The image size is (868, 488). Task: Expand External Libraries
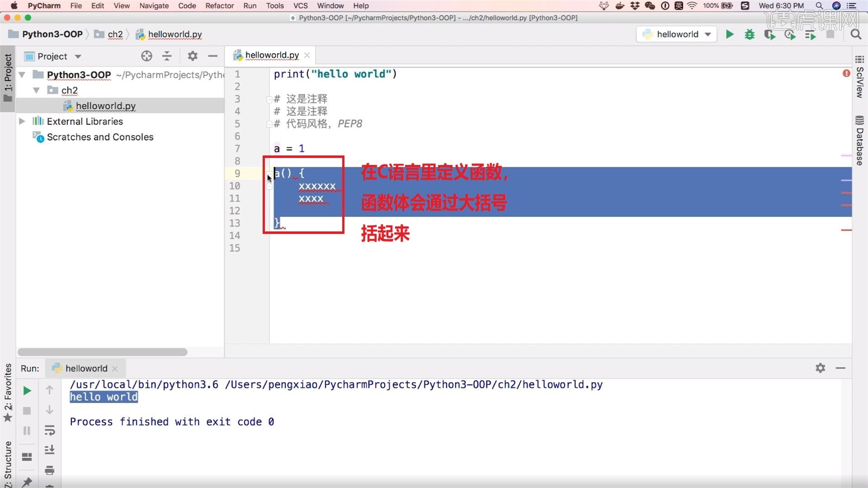(x=22, y=121)
